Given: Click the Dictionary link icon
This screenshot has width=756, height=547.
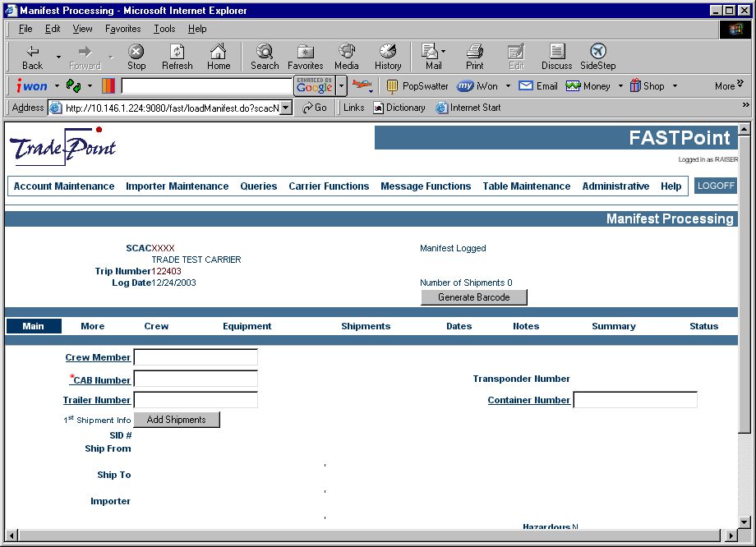Looking at the screenshot, I should (x=379, y=108).
